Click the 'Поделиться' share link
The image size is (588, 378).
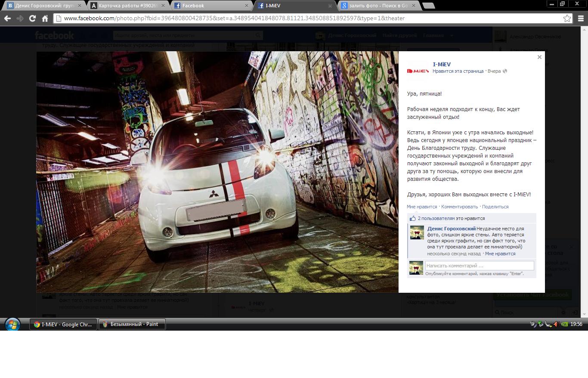point(495,207)
